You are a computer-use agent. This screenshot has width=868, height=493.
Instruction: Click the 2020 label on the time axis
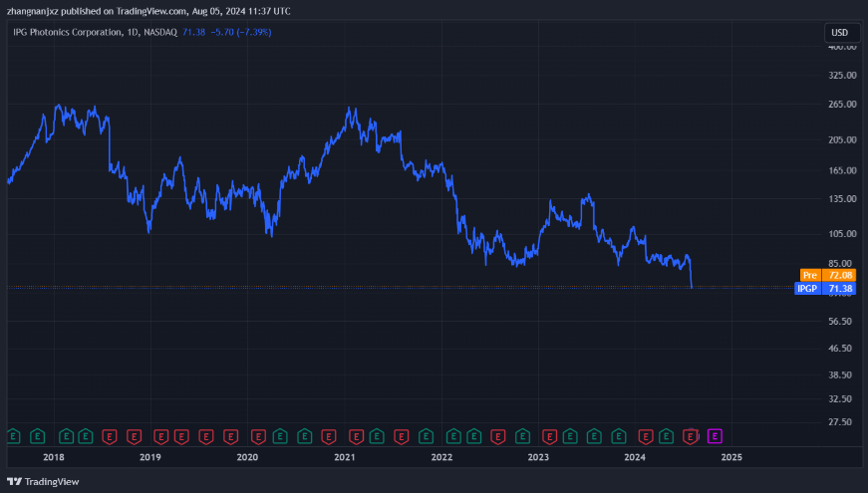[x=247, y=457]
